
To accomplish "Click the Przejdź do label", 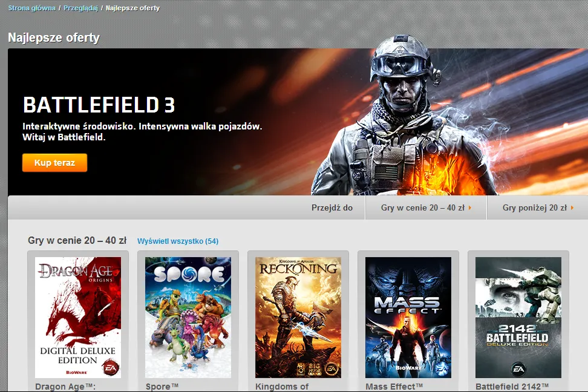I will [332, 208].
